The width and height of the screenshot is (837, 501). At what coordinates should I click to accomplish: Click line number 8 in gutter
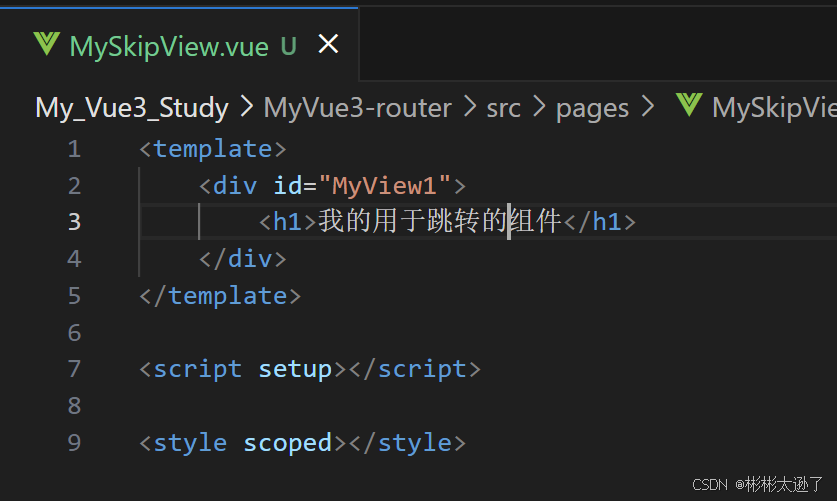74,405
